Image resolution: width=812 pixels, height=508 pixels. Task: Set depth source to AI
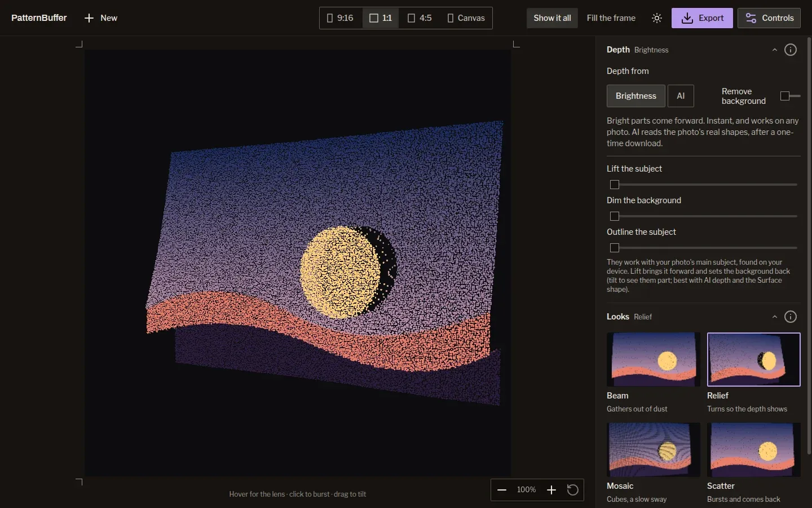tap(681, 96)
